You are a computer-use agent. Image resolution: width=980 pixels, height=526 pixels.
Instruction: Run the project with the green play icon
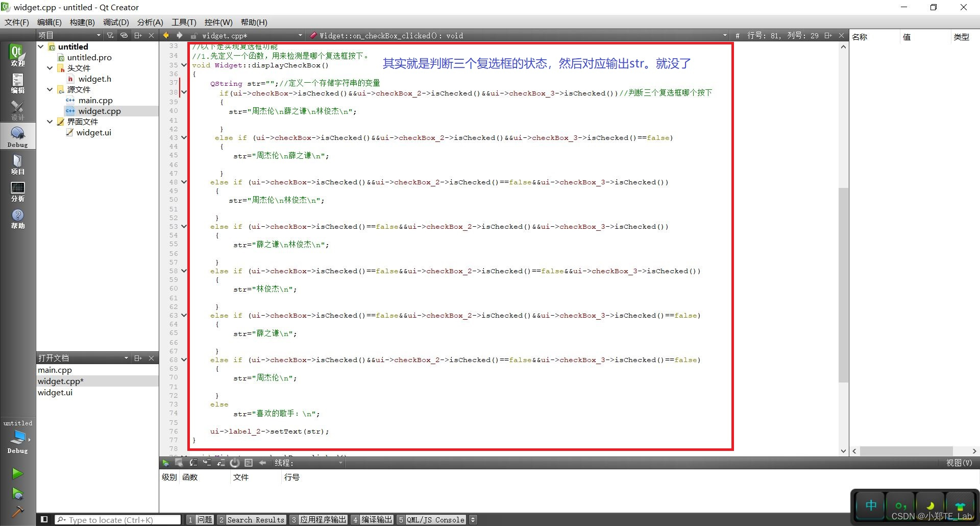(x=17, y=473)
